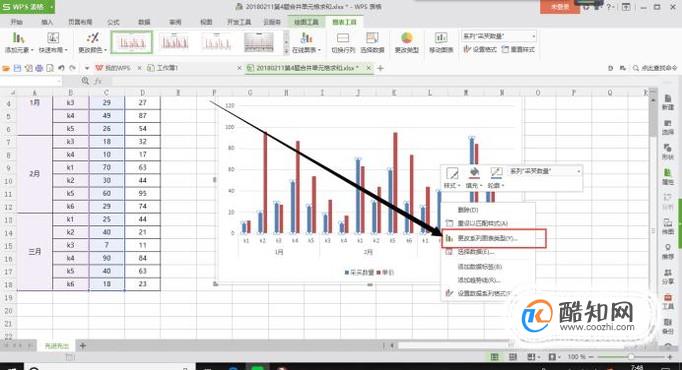The image size is (682, 370).
Task: Switch to normal view in status bar
Action: [x=495, y=357]
